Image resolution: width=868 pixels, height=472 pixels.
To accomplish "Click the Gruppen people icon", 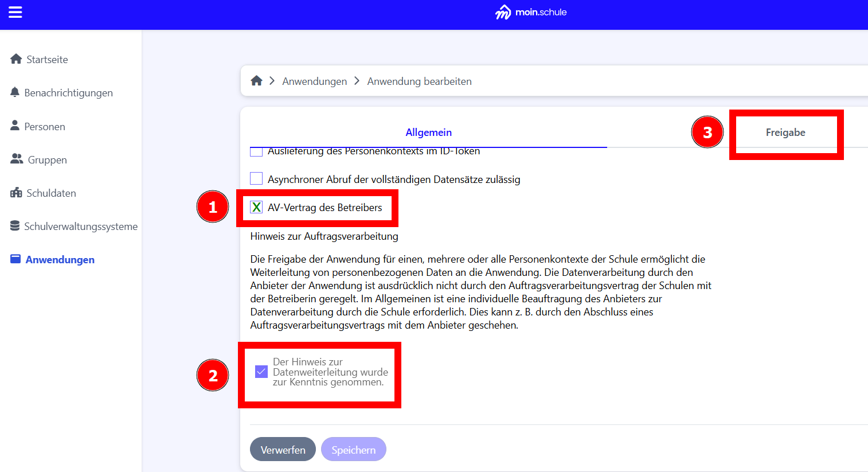I will (17, 159).
